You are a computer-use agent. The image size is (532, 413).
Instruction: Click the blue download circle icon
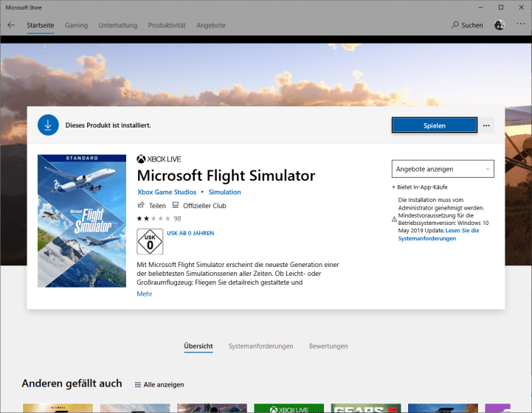coord(48,125)
